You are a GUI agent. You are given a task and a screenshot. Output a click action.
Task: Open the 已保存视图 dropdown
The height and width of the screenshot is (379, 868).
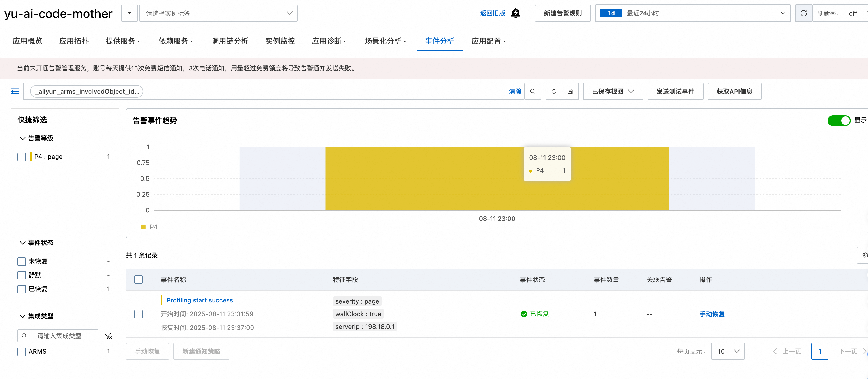[x=613, y=91]
